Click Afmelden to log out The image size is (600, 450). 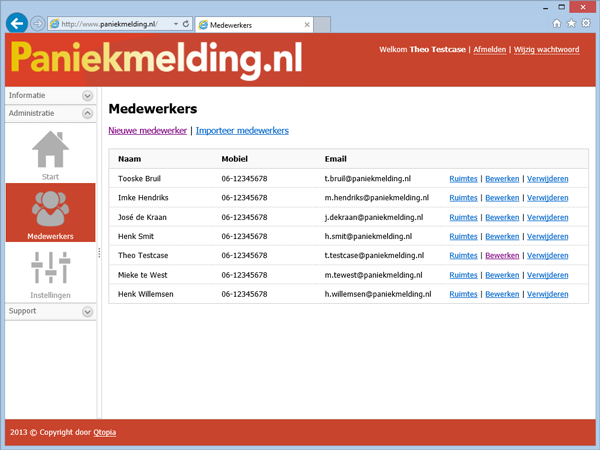(x=488, y=49)
